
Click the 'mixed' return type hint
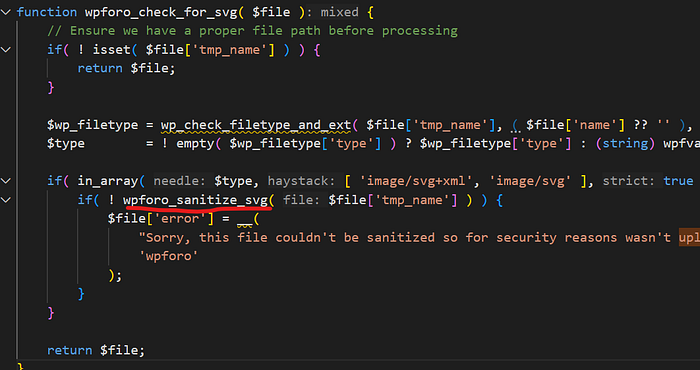[339, 12]
